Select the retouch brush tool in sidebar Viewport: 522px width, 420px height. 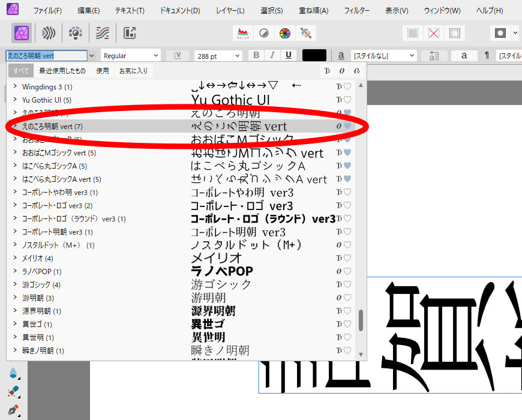point(14,392)
